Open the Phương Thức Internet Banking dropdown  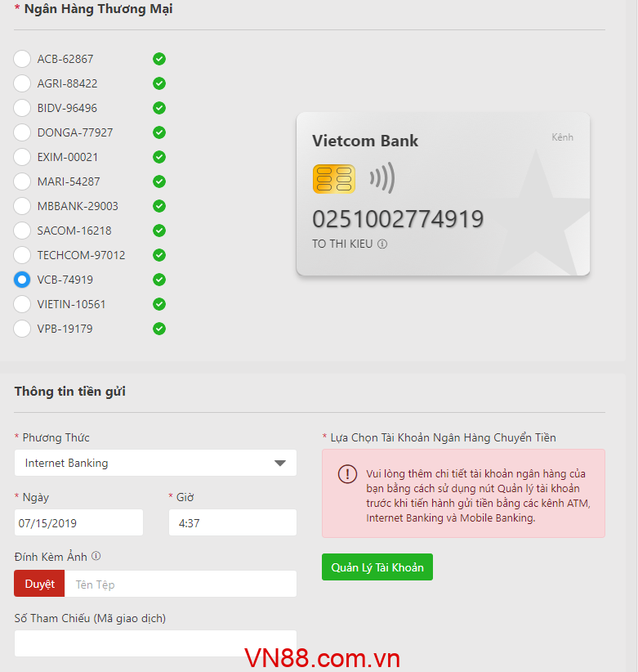tap(155, 463)
